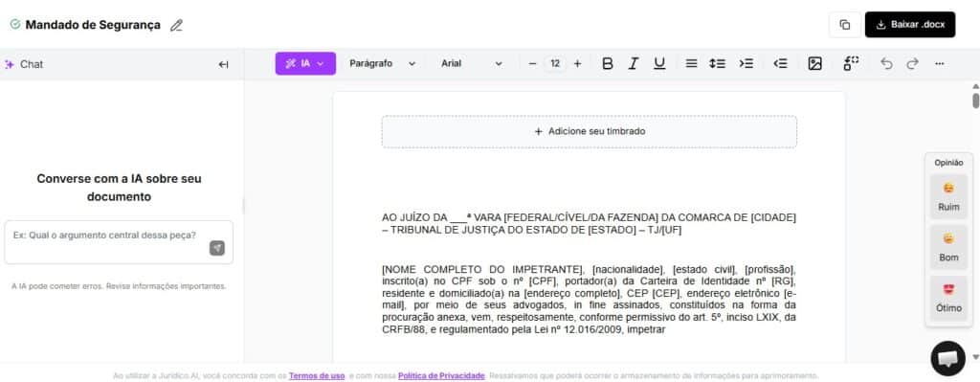The height and width of the screenshot is (382, 980).
Task: Click the [CIDADE] placeholder in heading
Action: 773,217
